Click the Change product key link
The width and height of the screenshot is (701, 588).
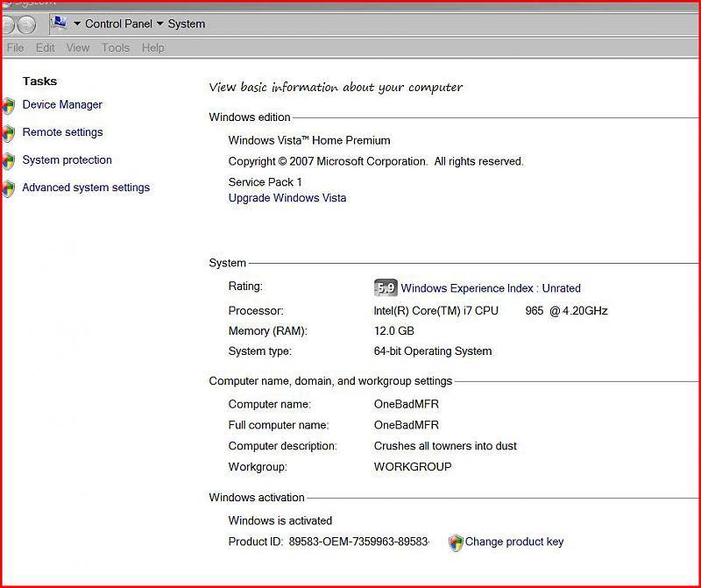tap(514, 542)
